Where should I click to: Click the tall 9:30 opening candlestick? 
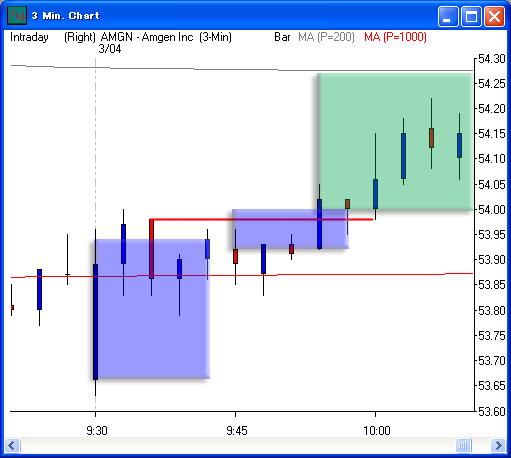[95, 322]
